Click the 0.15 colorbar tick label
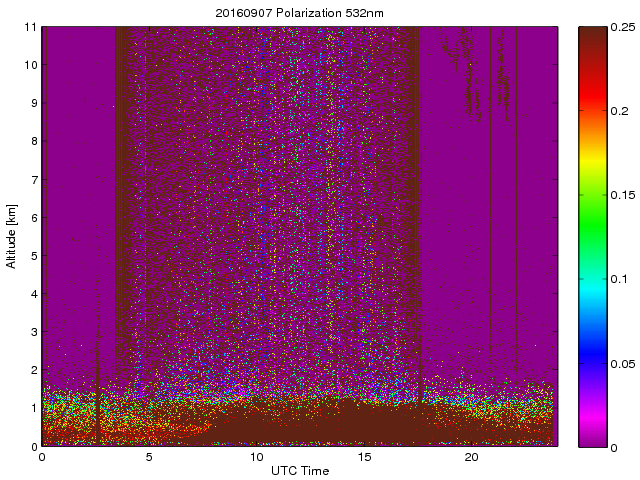640x480 pixels. pos(621,195)
